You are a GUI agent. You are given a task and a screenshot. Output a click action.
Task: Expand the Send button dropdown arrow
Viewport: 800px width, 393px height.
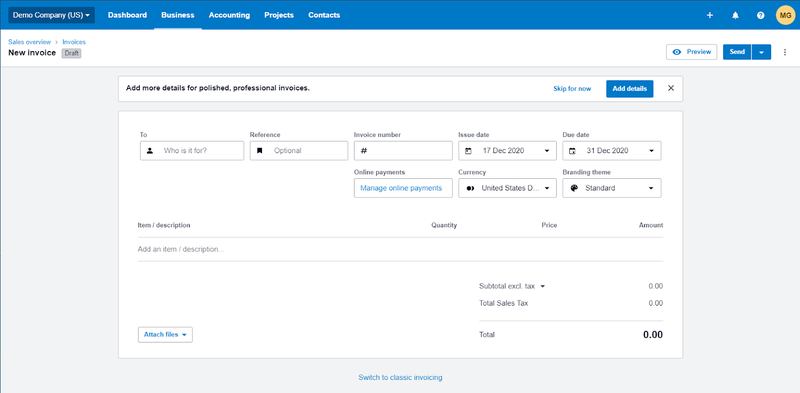coord(761,52)
